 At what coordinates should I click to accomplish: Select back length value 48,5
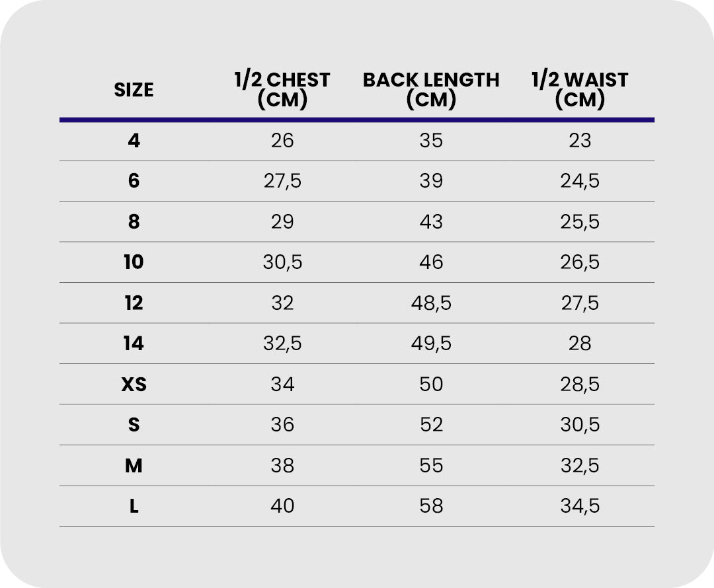431,303
